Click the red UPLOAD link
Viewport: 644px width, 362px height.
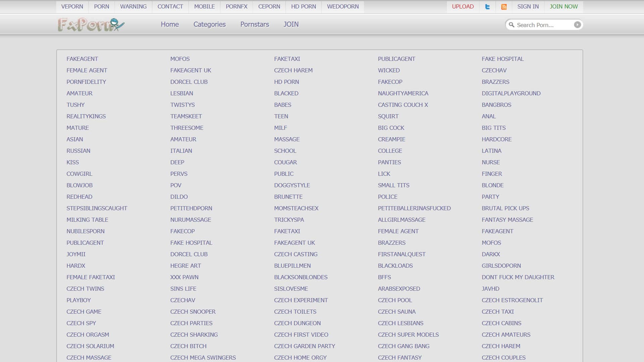(x=463, y=7)
